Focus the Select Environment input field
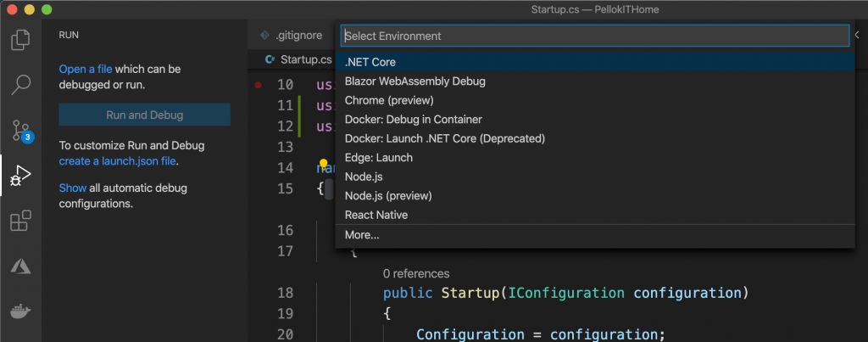The image size is (868, 342). pos(593,36)
